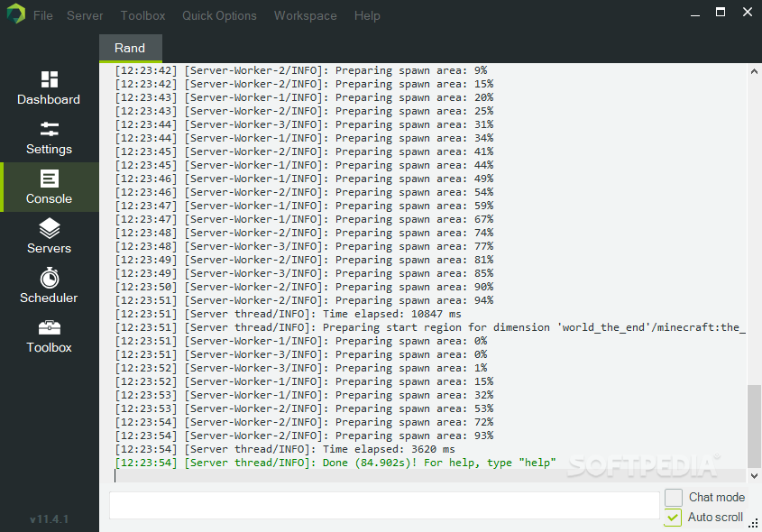Click the spawn area 1% log line
This screenshot has height=532, width=762.
click(x=301, y=368)
